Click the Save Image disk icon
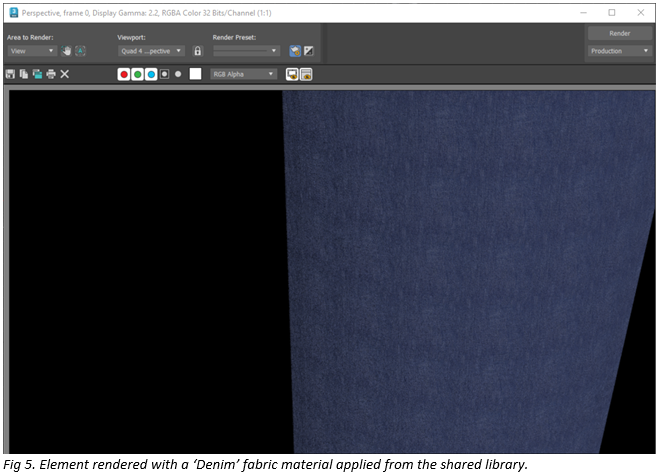The height and width of the screenshot is (476, 658). click(x=10, y=74)
